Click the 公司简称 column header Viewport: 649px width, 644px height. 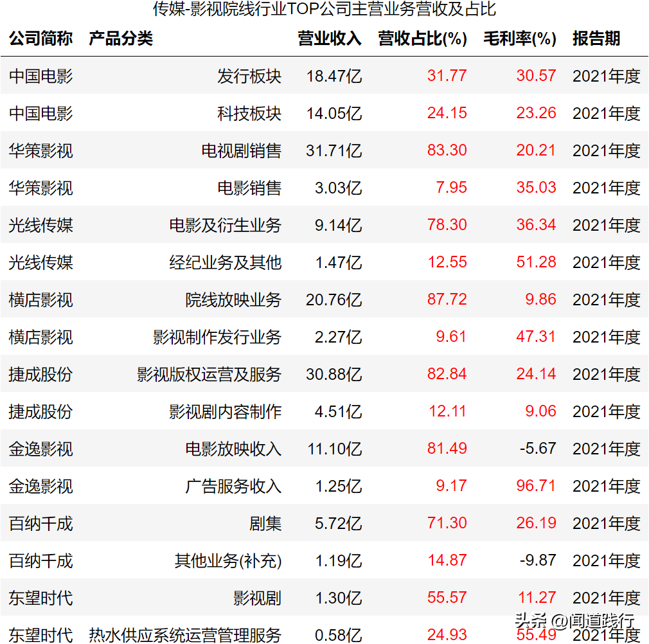point(40,39)
